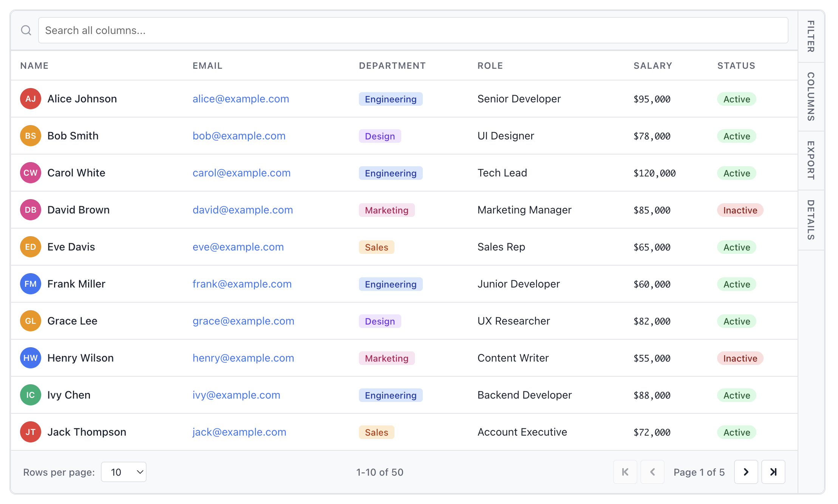The image size is (838, 504).
Task: Go to the next page arrow
Action: click(746, 472)
